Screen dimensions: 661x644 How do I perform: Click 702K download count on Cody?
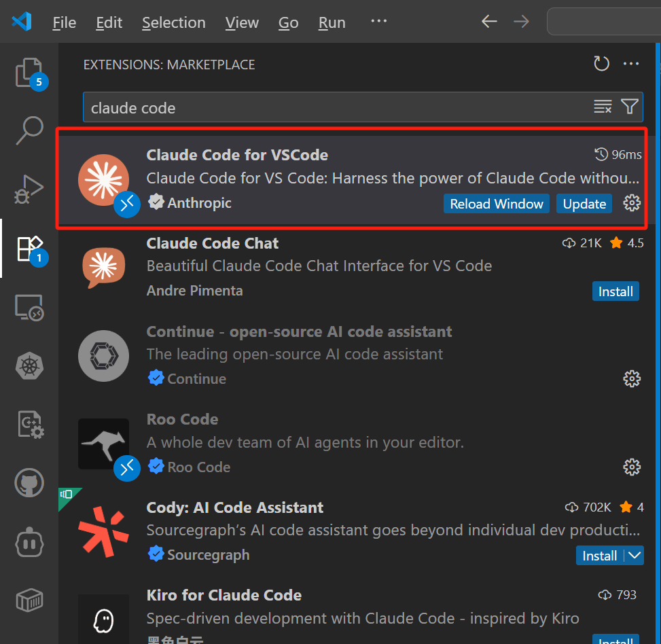coord(596,507)
